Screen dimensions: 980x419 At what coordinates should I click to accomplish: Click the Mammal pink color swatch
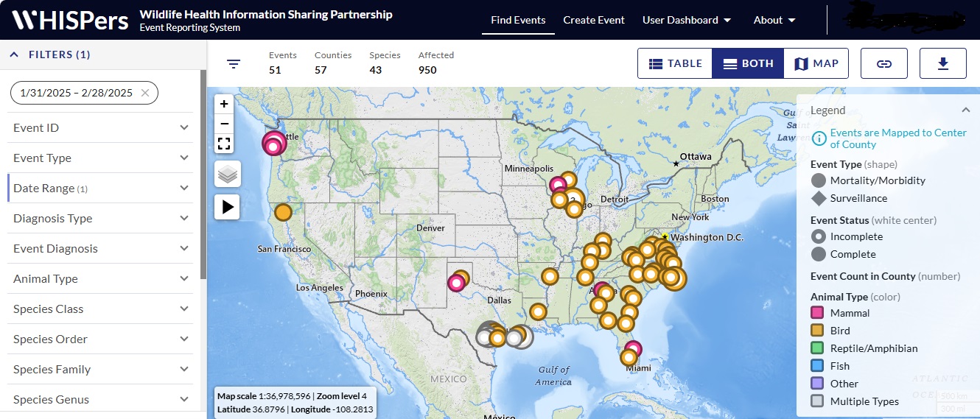click(817, 313)
